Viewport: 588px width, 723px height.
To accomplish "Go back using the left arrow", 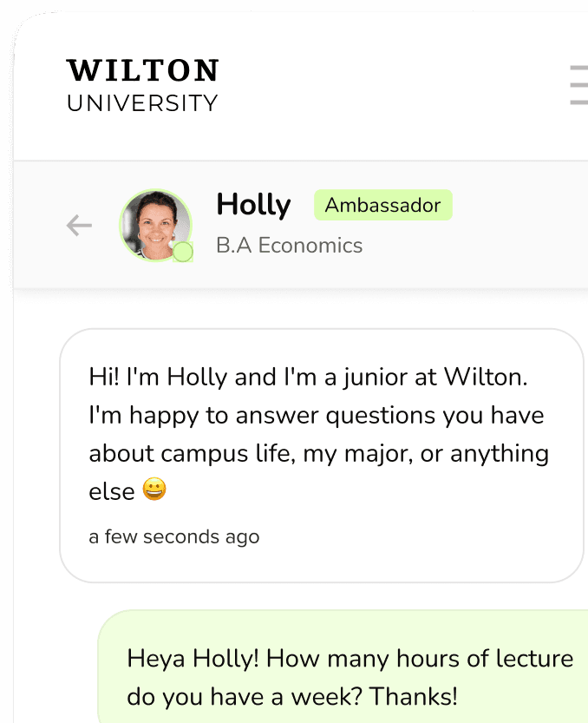I will (x=79, y=227).
